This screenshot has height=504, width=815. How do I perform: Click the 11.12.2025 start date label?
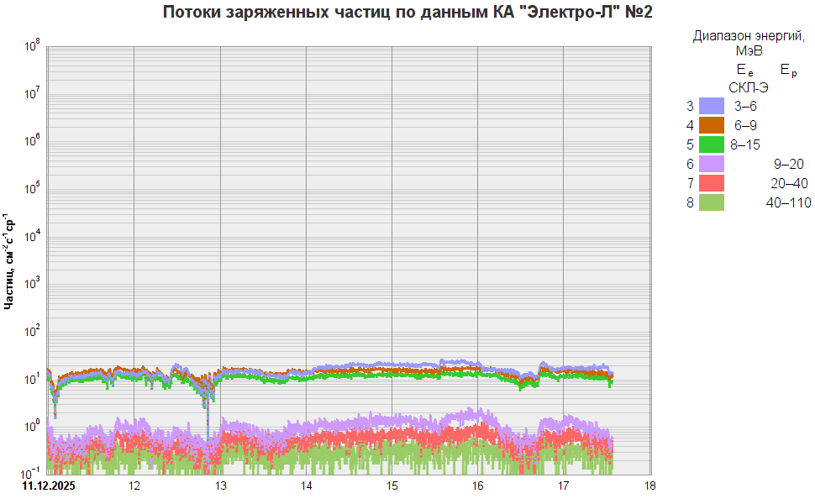coord(48,486)
